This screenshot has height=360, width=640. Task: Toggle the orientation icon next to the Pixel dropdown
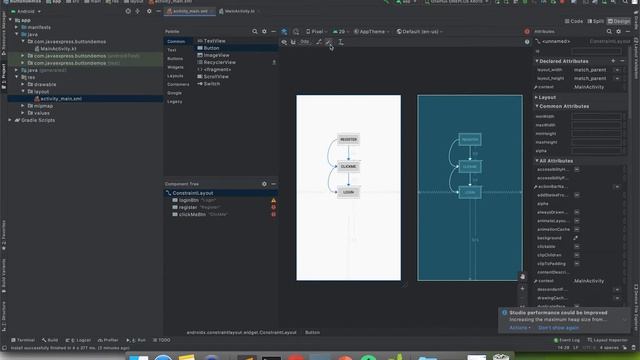(296, 31)
